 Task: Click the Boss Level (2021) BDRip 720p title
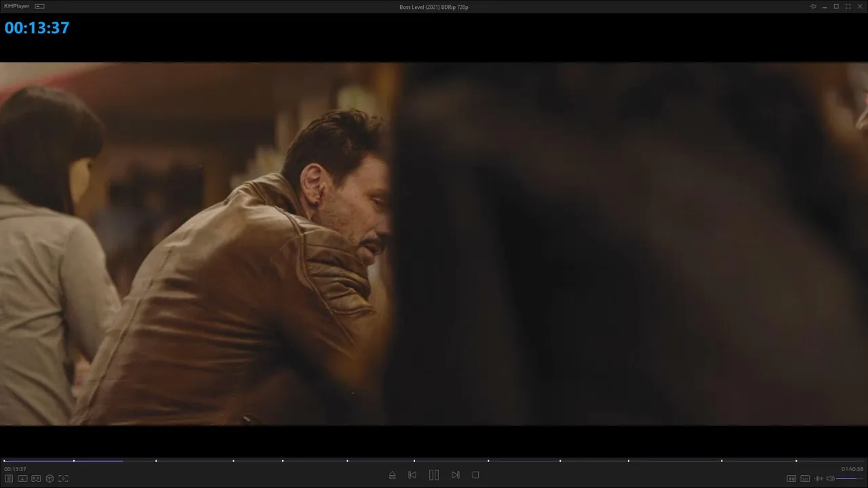coord(434,7)
